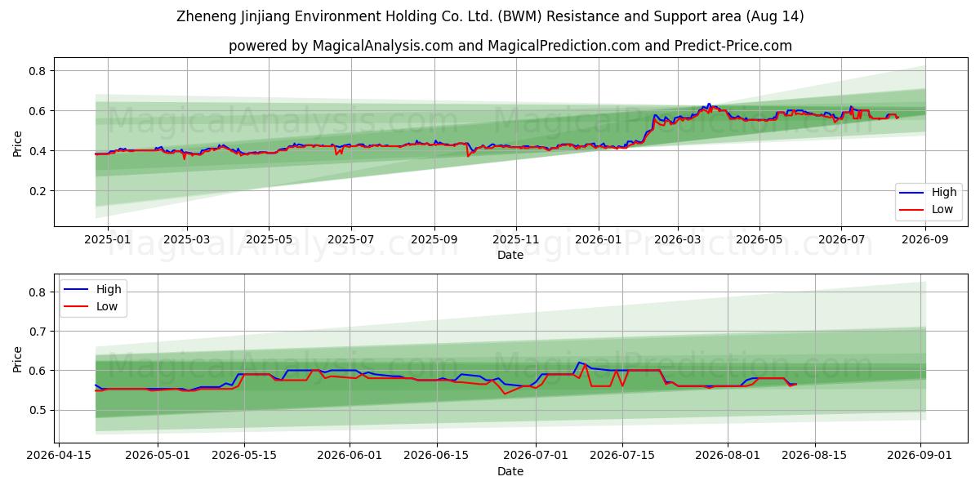Click 'High' in the top chart legend
The image size is (980, 490).
(944, 193)
